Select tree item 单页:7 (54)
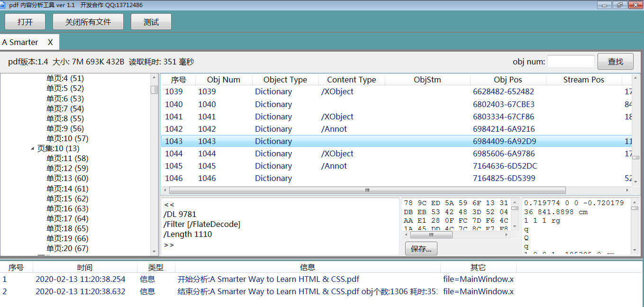This screenshot has height=307, width=644. pyautogui.click(x=65, y=108)
